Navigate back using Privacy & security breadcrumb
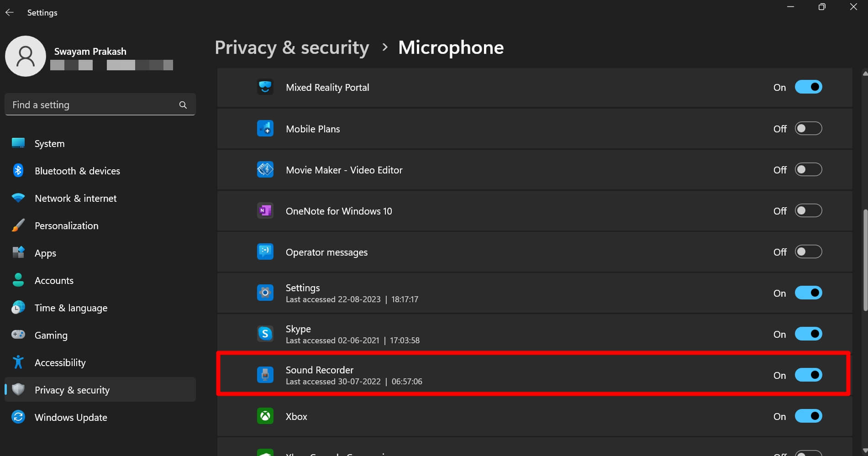The width and height of the screenshot is (868, 456). [x=292, y=47]
